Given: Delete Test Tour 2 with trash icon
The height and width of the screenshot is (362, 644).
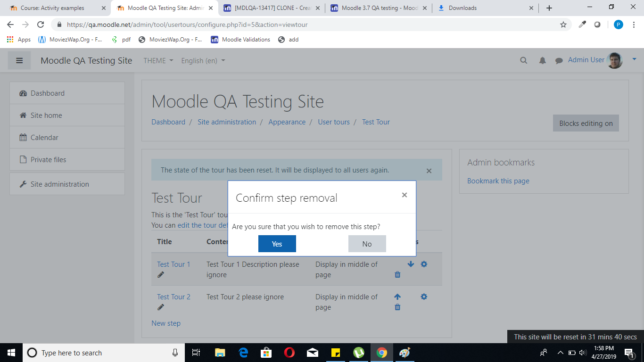Looking at the screenshot, I should tap(397, 307).
